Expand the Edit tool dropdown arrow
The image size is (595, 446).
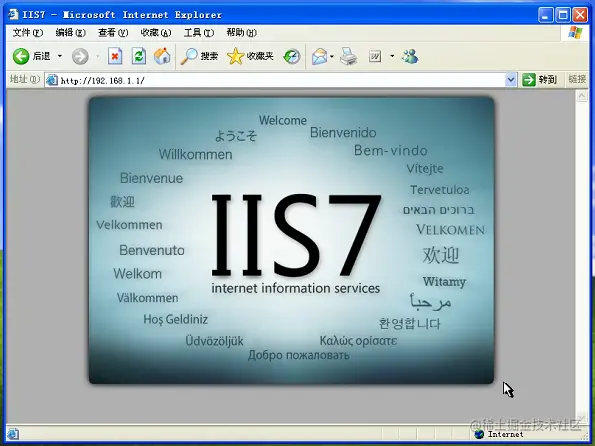coord(392,57)
